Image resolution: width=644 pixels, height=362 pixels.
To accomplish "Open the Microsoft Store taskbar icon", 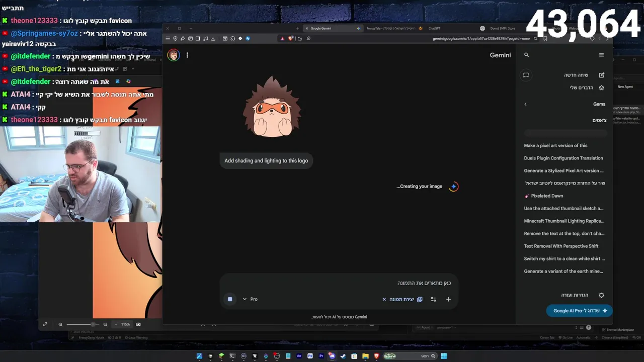I will click(354, 356).
